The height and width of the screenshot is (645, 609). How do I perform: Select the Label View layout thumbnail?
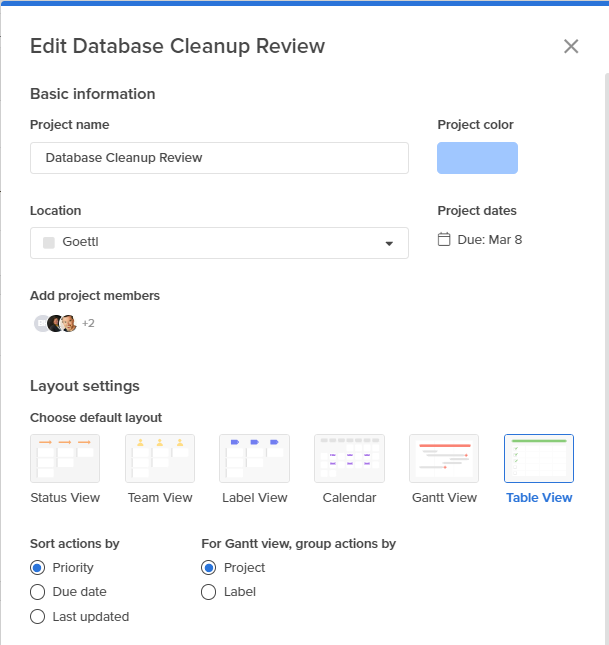point(255,458)
